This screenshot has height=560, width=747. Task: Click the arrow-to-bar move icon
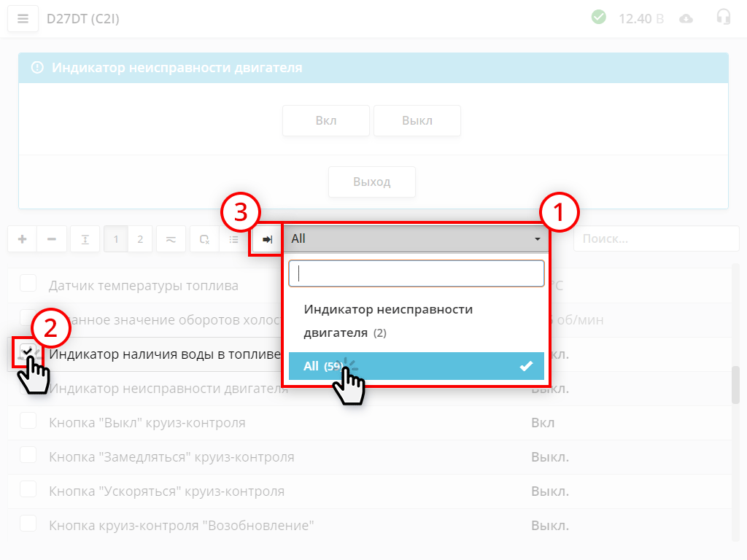267,238
